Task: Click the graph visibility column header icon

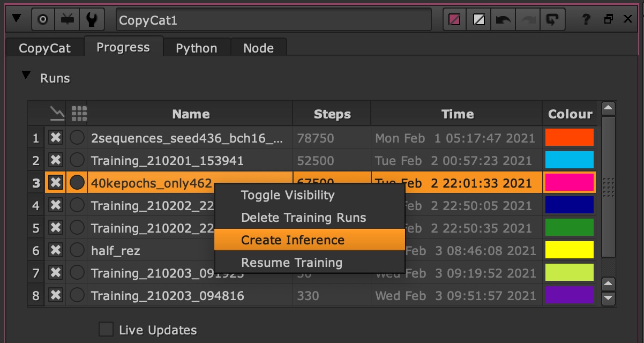Action: pos(55,114)
